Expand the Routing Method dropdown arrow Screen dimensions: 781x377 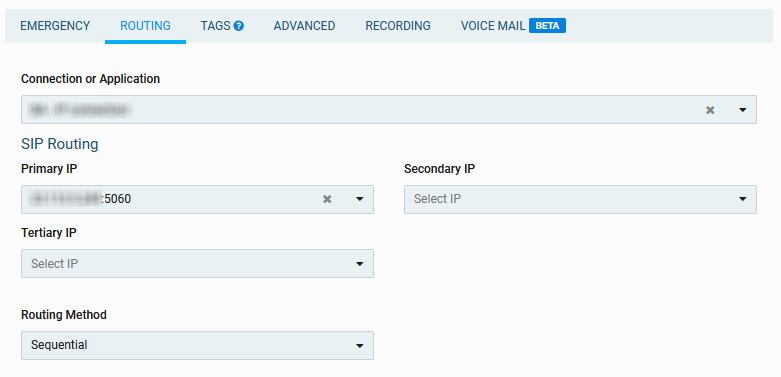[x=360, y=346]
